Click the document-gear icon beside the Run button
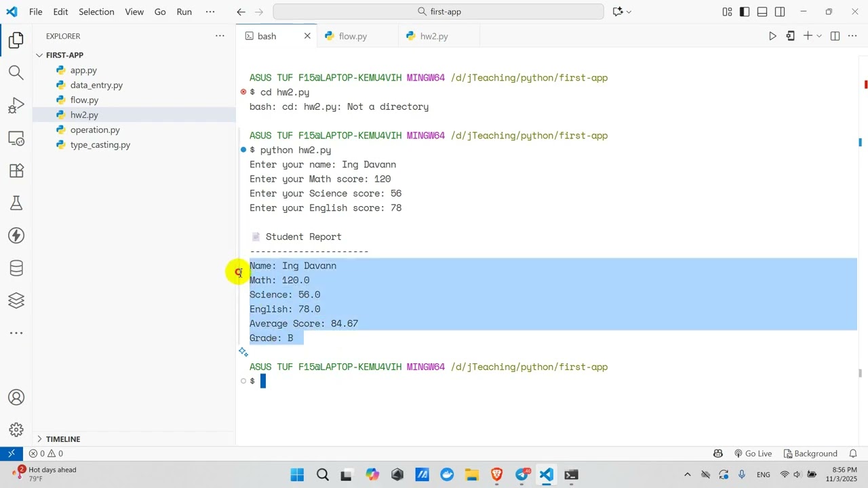 coord(790,36)
